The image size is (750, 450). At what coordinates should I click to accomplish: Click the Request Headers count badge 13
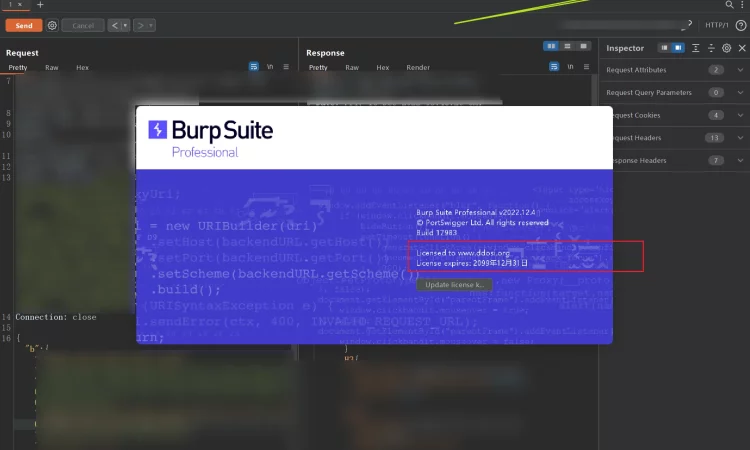[x=714, y=138]
